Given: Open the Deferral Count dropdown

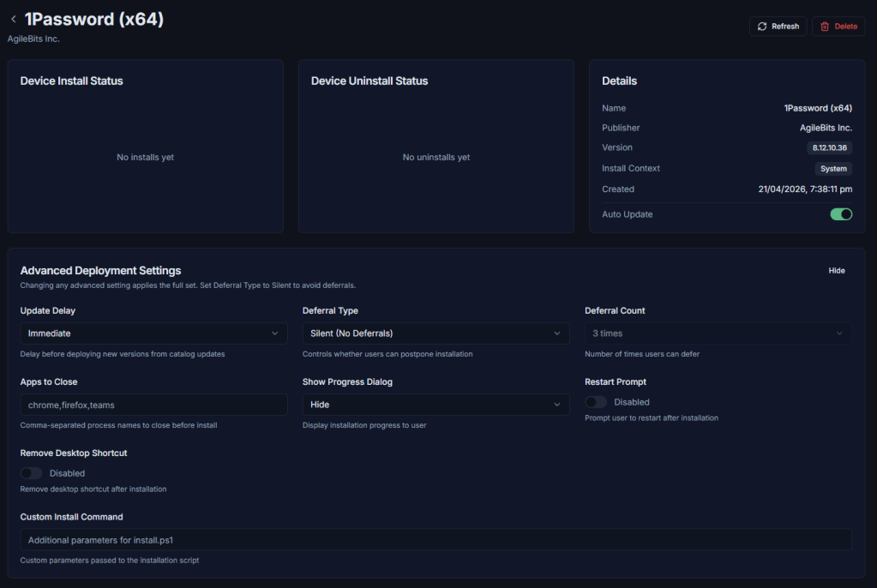Looking at the screenshot, I should (718, 333).
